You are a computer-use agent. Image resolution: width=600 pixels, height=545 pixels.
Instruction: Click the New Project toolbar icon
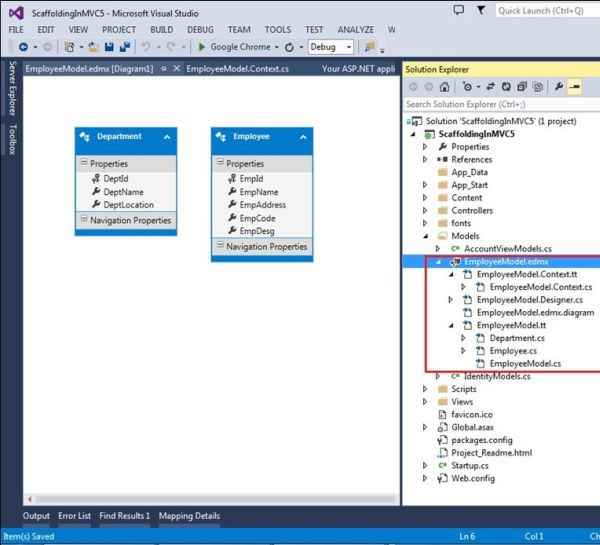point(69,47)
